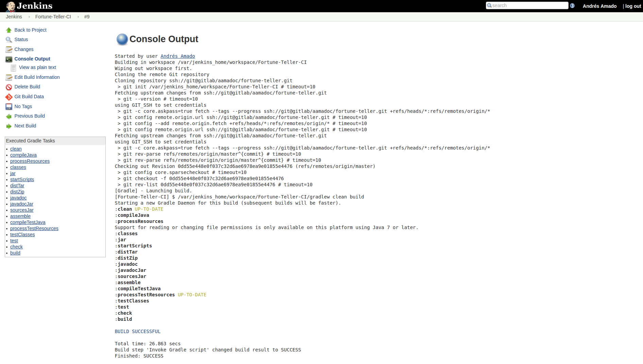
Task: Click the No Tags save-disk icon
Action: pyautogui.click(x=9, y=107)
